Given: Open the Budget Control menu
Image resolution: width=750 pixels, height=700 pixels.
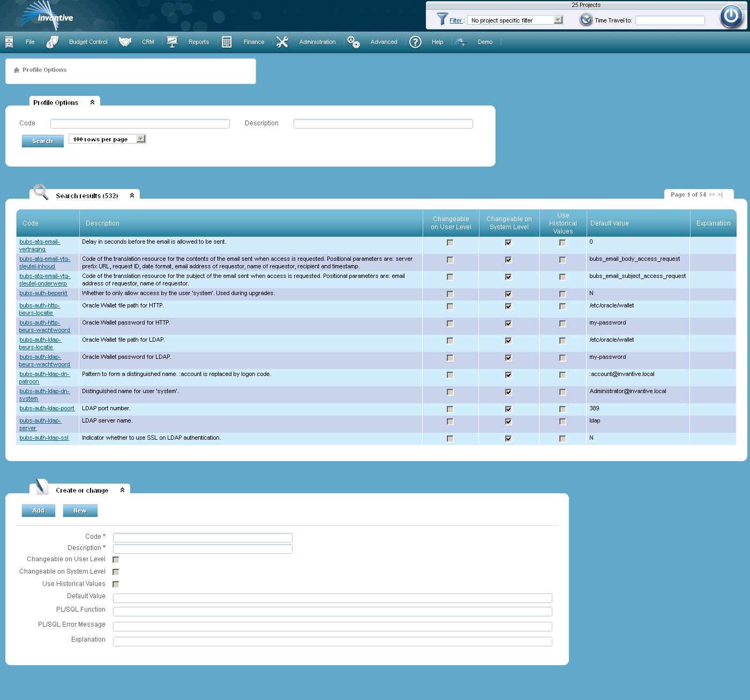Looking at the screenshot, I should click(x=88, y=42).
